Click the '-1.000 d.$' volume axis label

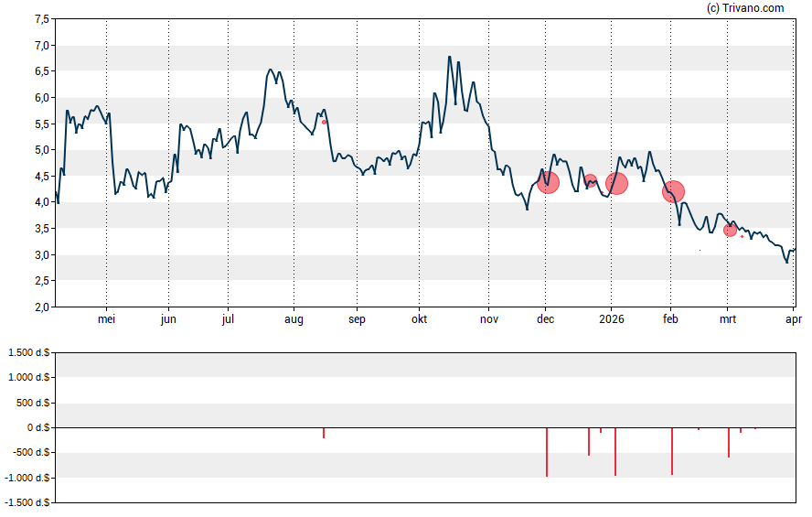click(x=27, y=478)
